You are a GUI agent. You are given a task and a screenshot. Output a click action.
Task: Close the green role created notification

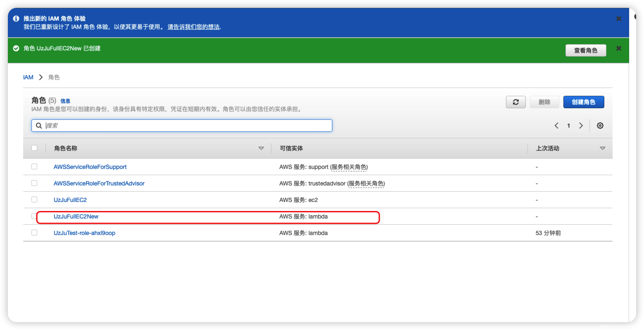tap(619, 49)
